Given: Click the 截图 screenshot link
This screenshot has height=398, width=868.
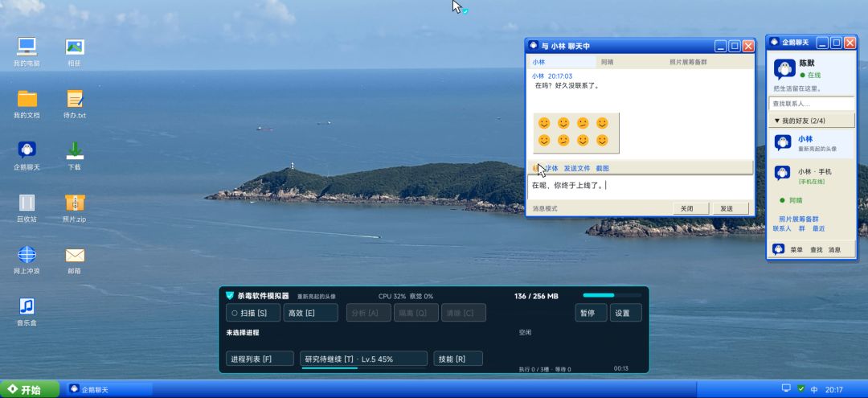Looking at the screenshot, I should [602, 168].
